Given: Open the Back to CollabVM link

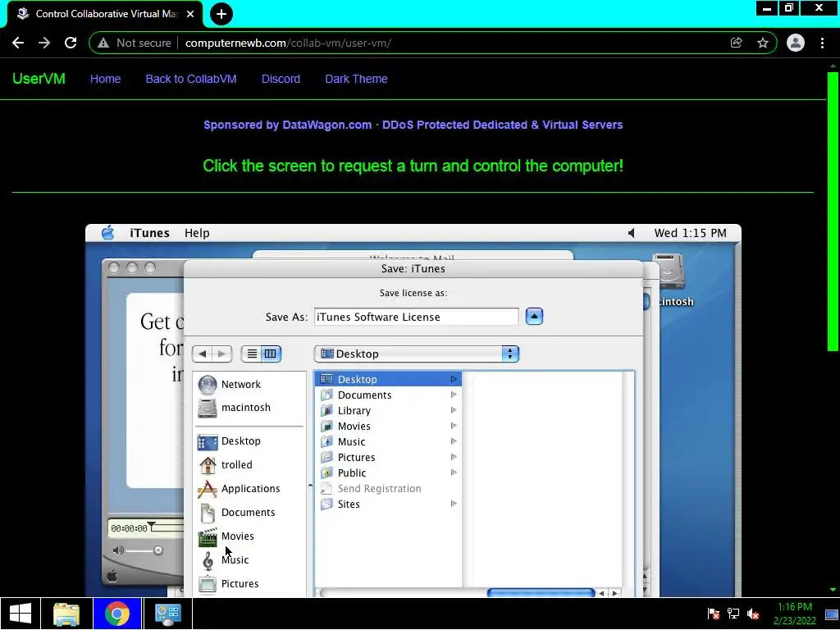Looking at the screenshot, I should coord(190,79).
